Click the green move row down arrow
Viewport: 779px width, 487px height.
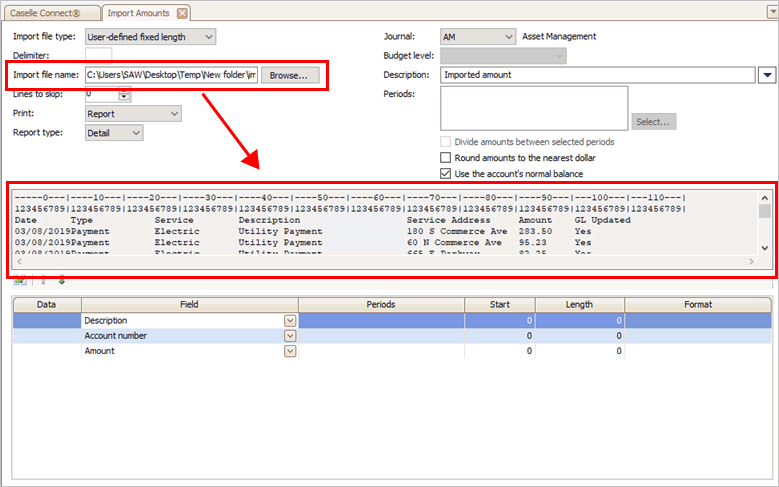pos(62,283)
